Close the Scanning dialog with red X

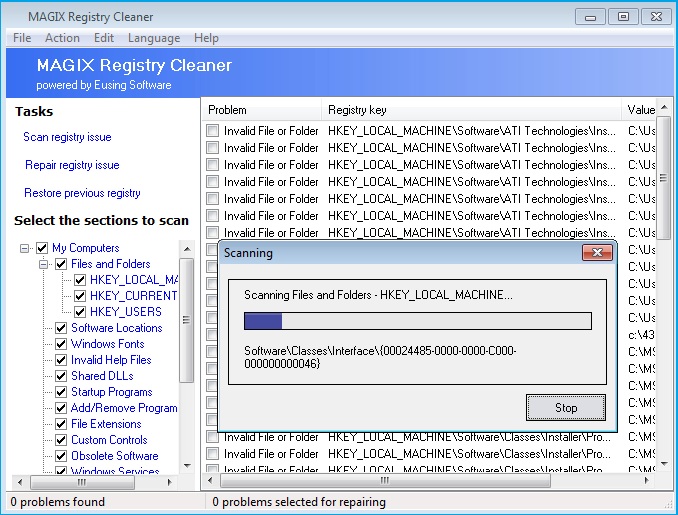point(597,253)
